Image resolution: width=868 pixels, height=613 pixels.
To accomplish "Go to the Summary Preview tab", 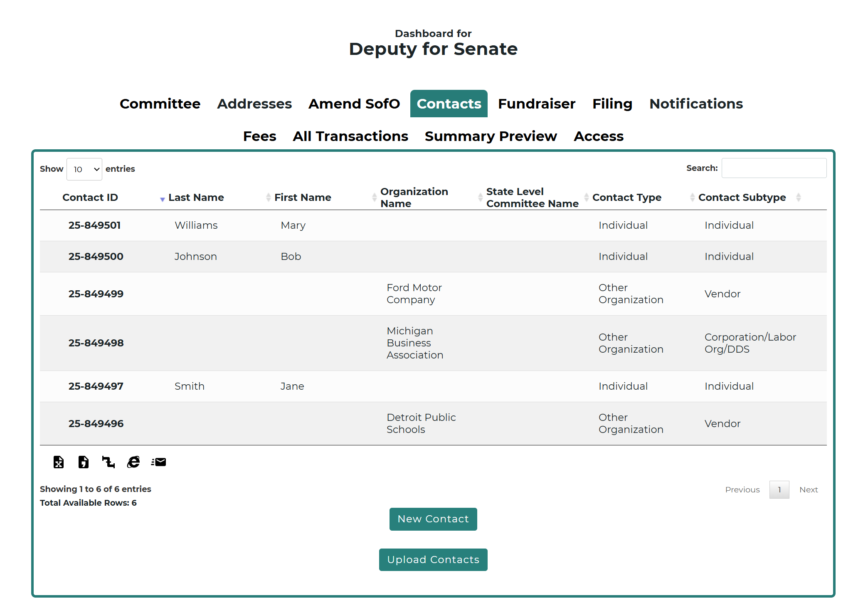I will pyautogui.click(x=491, y=136).
